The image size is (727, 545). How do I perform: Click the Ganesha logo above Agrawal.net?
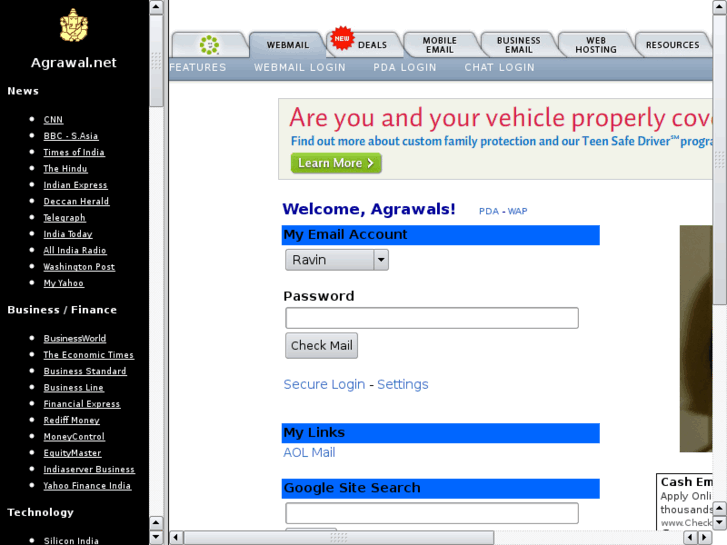[74, 25]
